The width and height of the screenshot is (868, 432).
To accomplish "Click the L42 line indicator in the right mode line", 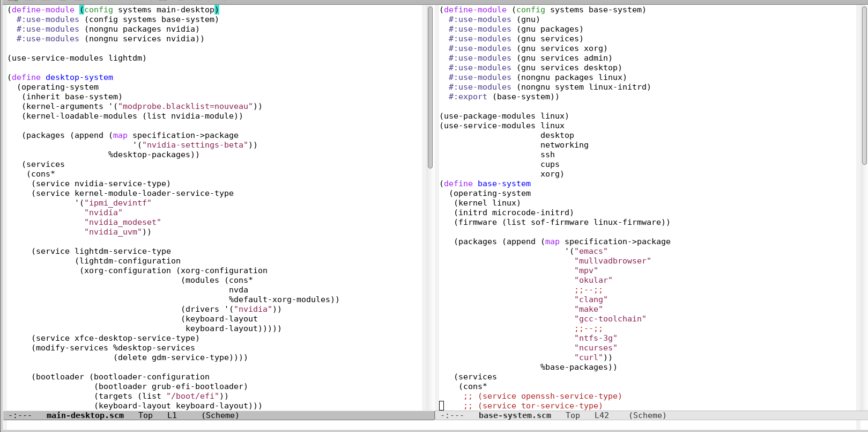I will (602, 415).
